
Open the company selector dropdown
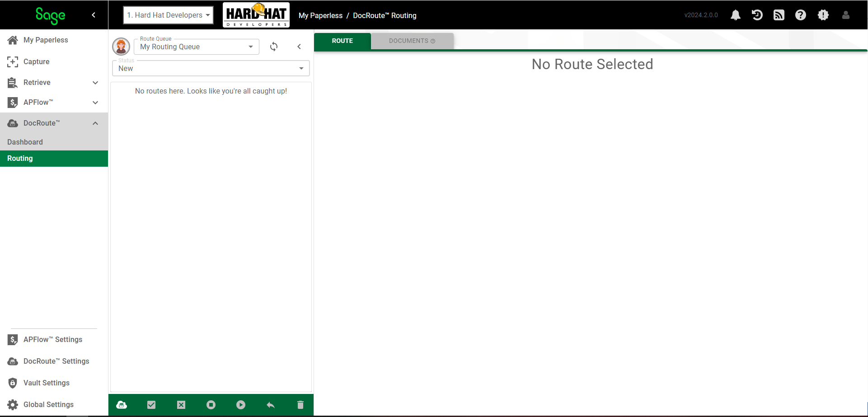click(x=168, y=15)
